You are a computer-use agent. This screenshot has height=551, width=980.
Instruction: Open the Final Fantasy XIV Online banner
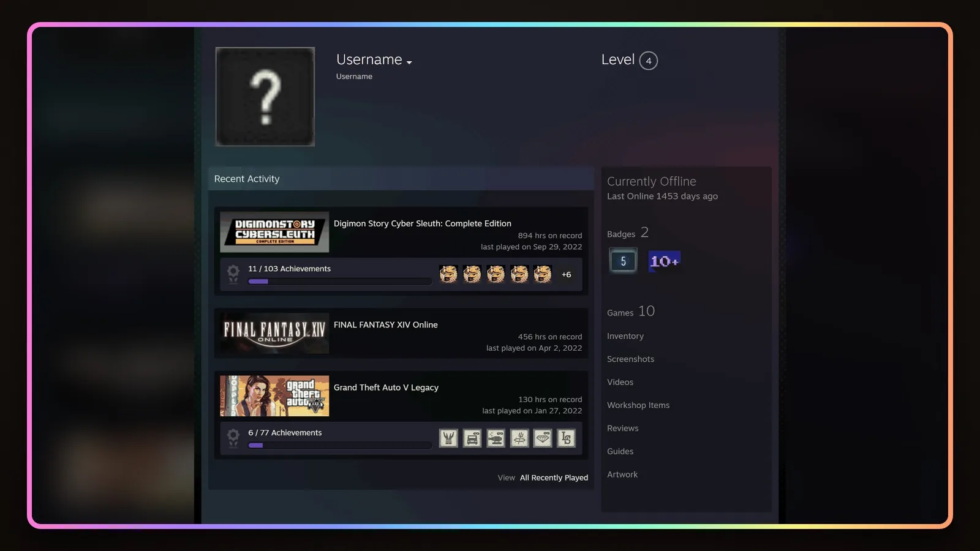click(274, 333)
